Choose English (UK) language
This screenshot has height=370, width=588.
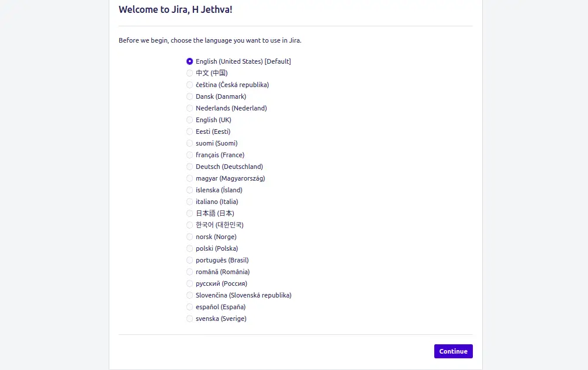coord(190,120)
